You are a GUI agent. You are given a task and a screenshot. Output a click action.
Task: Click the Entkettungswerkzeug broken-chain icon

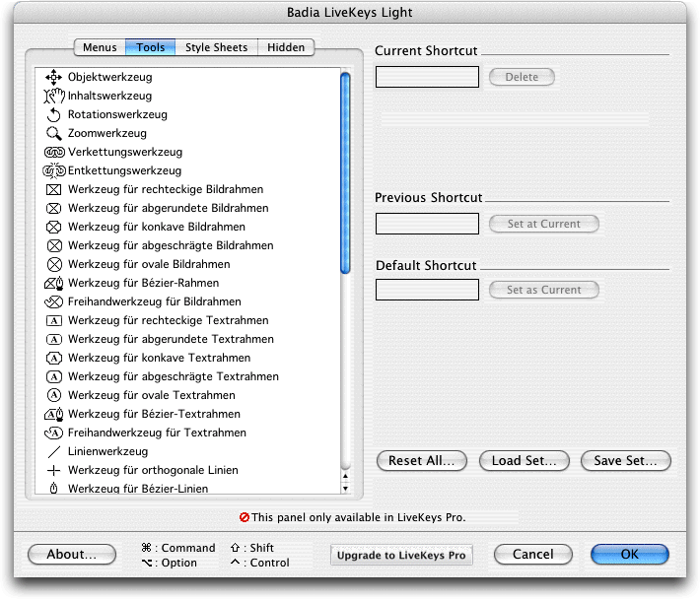54,170
